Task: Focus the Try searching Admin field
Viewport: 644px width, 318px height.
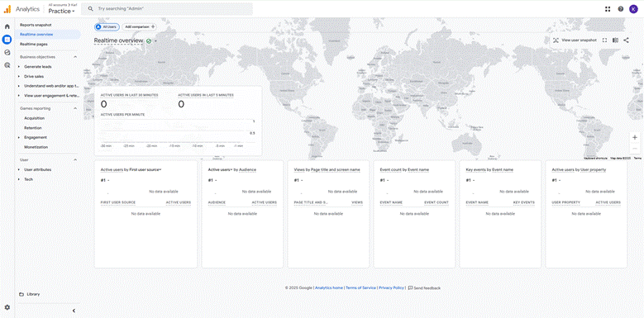Action: click(167, 8)
